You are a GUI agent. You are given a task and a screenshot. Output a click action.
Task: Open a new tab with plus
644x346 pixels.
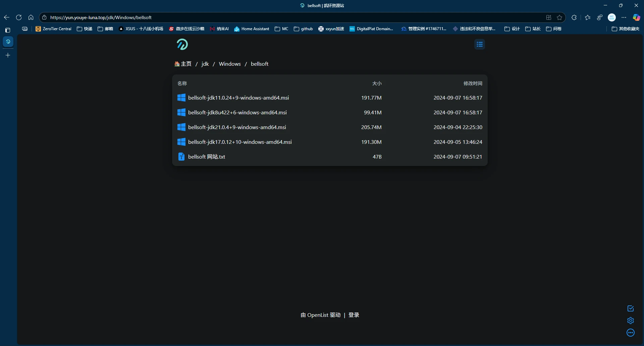click(x=8, y=55)
